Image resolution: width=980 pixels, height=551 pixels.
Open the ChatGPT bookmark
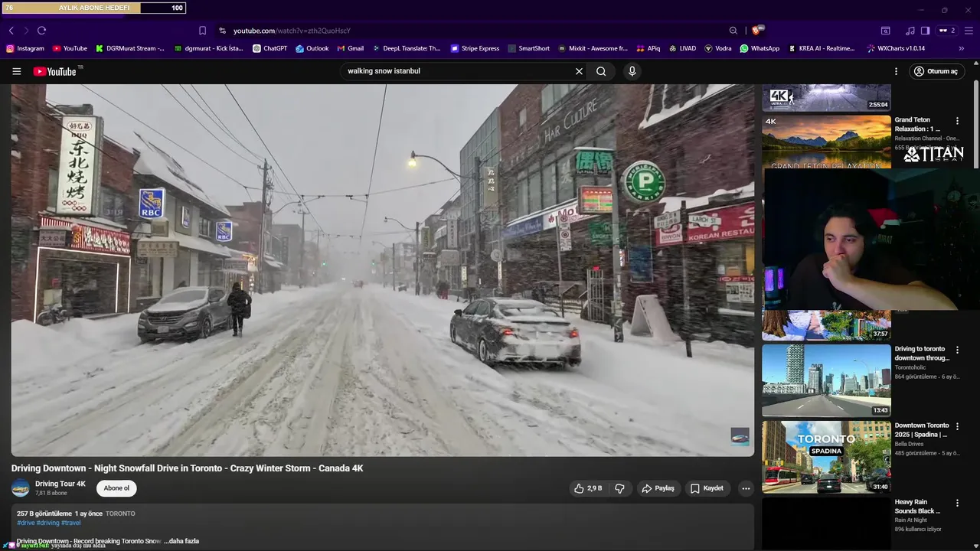click(269, 48)
